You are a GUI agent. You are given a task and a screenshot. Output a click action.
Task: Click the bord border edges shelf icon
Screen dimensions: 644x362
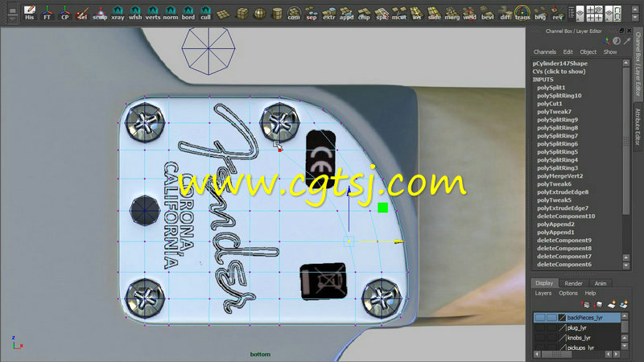(188, 13)
